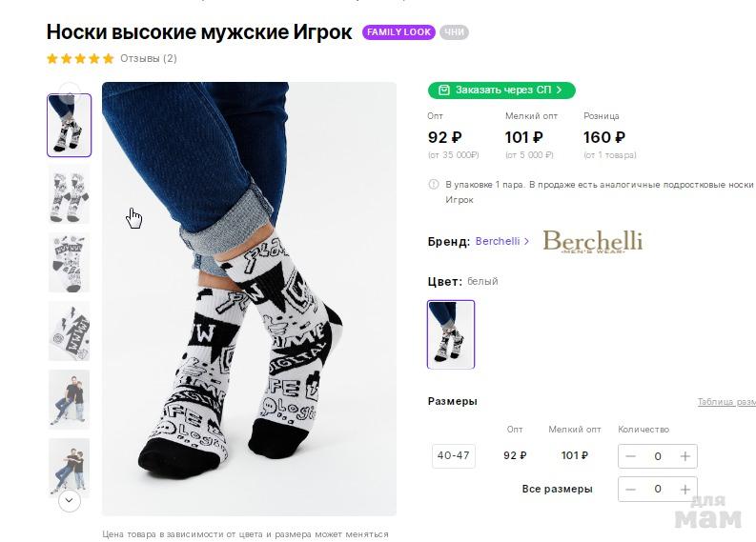Select the third thumbnail with sock soles
756x542 pixels.
70,262
